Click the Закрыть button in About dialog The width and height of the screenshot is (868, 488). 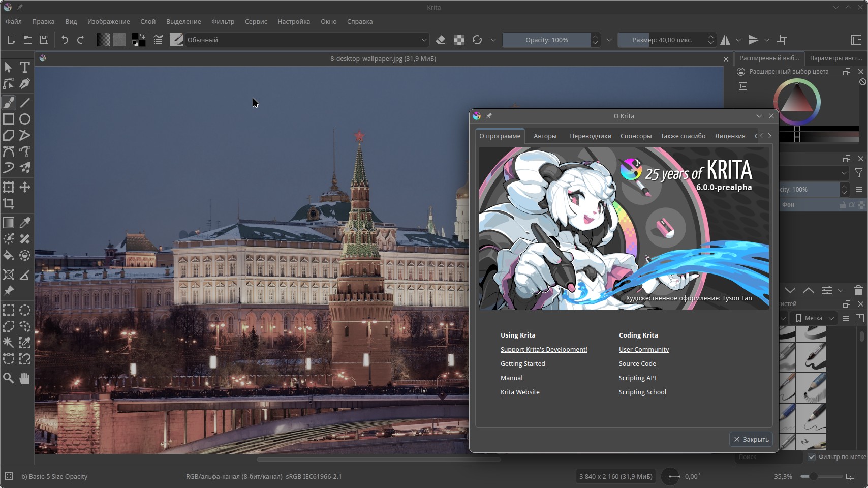pyautogui.click(x=751, y=439)
